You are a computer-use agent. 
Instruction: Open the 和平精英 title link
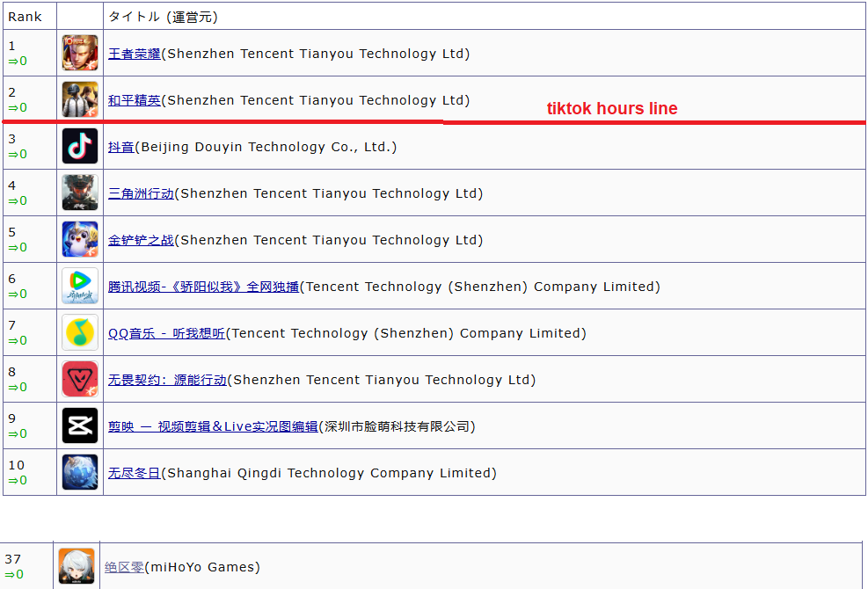point(134,100)
